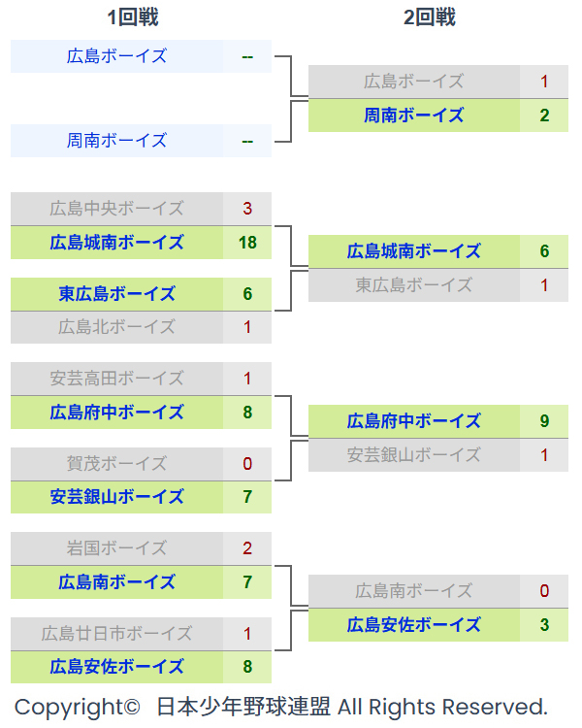Select 広島ボーイズ in the 1回戦 column
Image resolution: width=582 pixels, height=728 pixels.
point(116,56)
